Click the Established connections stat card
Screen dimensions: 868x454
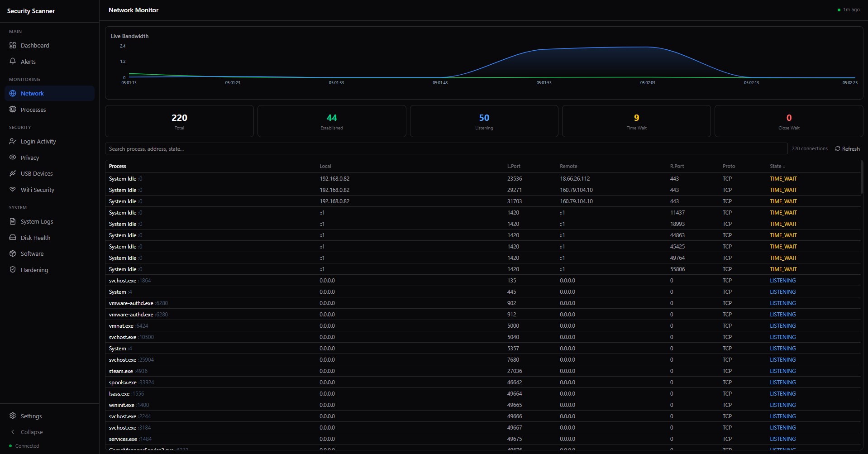[x=332, y=121]
